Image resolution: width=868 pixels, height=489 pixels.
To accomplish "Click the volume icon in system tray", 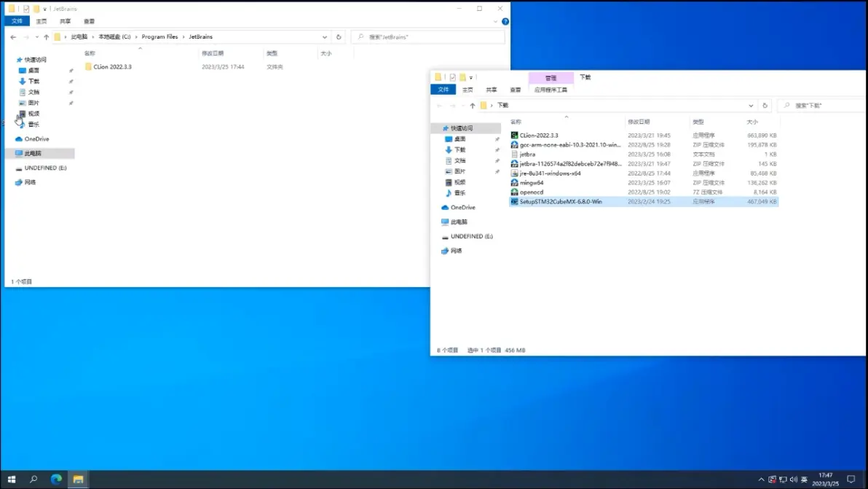I will 794,480.
